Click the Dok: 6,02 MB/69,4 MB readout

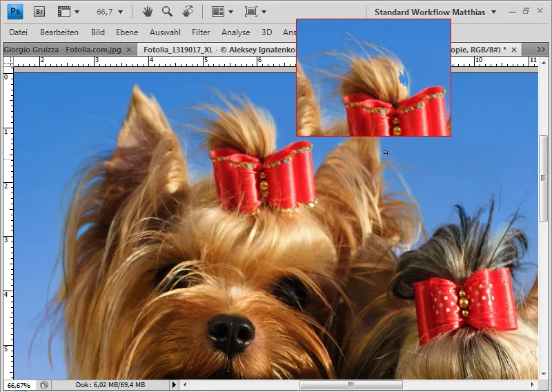(x=110, y=385)
